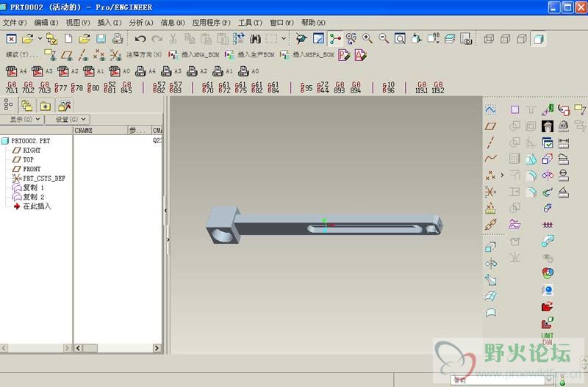Image resolution: width=588 pixels, height=387 pixels.
Task: Open the 设置 dropdown in model tree
Action: pyautogui.click(x=71, y=119)
